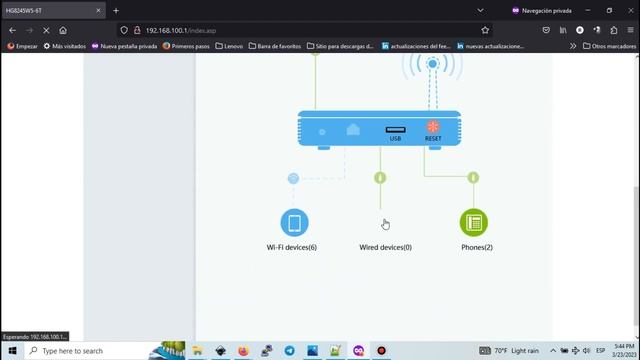The width and height of the screenshot is (640, 360).
Task: Open nuevas actualizacione... bookmark
Action: tap(491, 46)
